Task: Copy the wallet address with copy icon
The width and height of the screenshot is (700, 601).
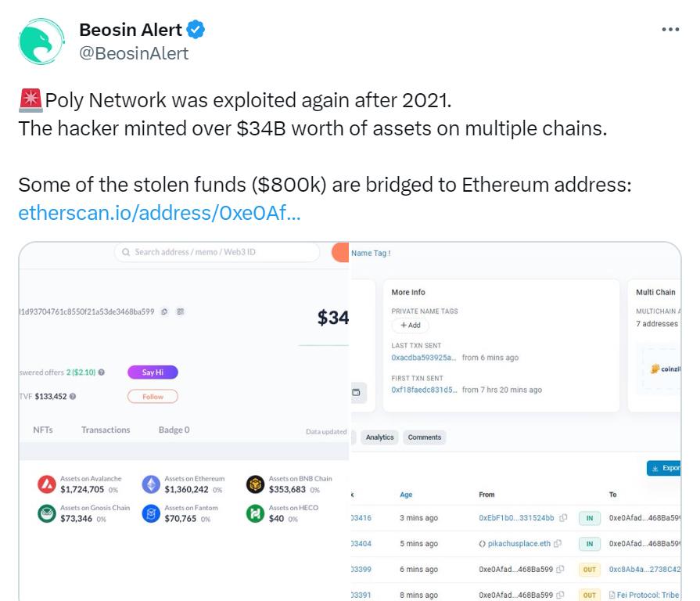Action: 164,311
